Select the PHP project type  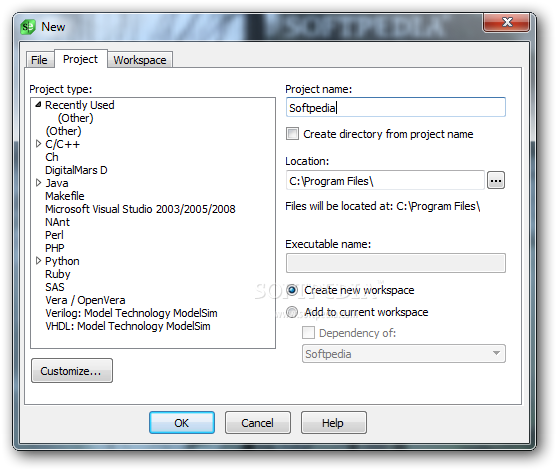[x=55, y=248]
